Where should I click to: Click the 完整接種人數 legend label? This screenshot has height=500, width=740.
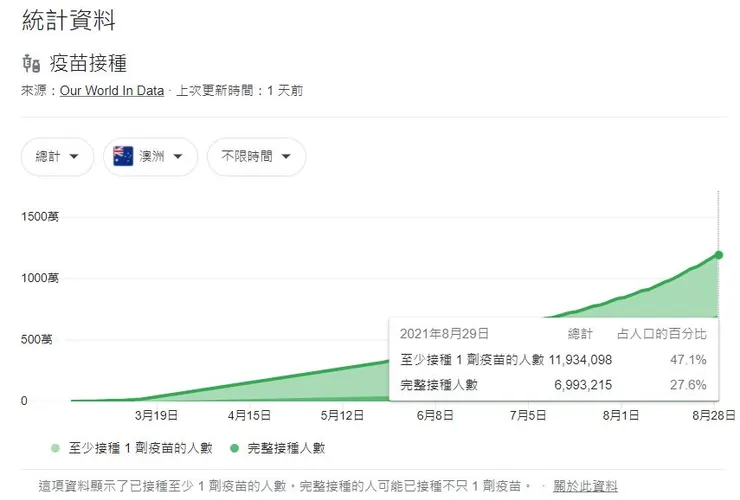(286, 448)
